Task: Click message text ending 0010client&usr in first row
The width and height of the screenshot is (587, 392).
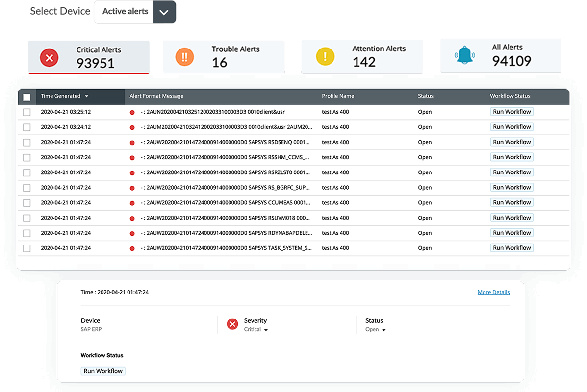Action: click(x=213, y=112)
